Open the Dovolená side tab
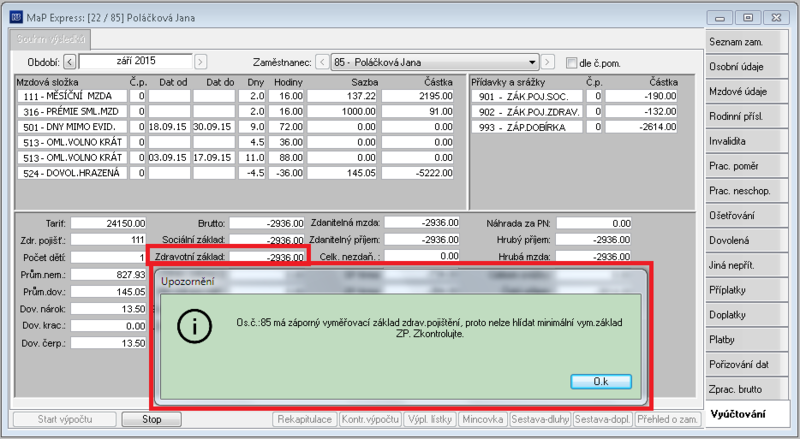The height and width of the screenshot is (439, 800). (743, 240)
